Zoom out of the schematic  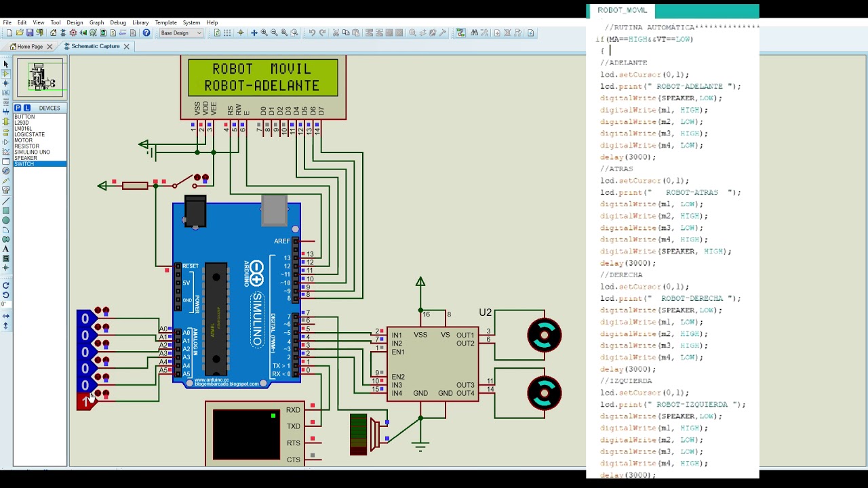(x=274, y=33)
